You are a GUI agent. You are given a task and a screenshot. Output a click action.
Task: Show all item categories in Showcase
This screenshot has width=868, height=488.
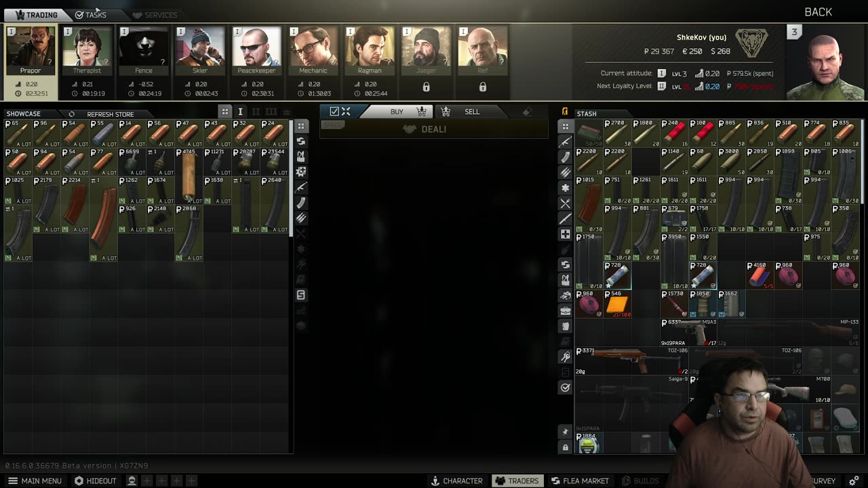coord(301,126)
